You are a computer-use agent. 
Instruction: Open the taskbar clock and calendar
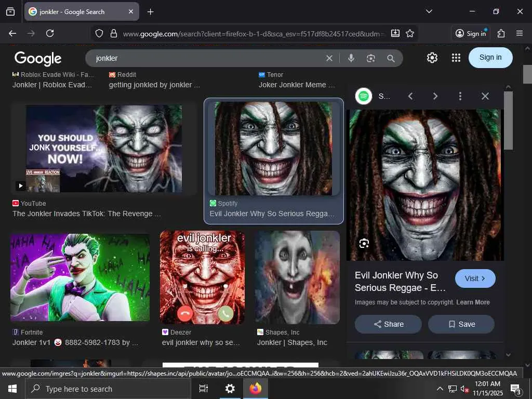(x=487, y=389)
